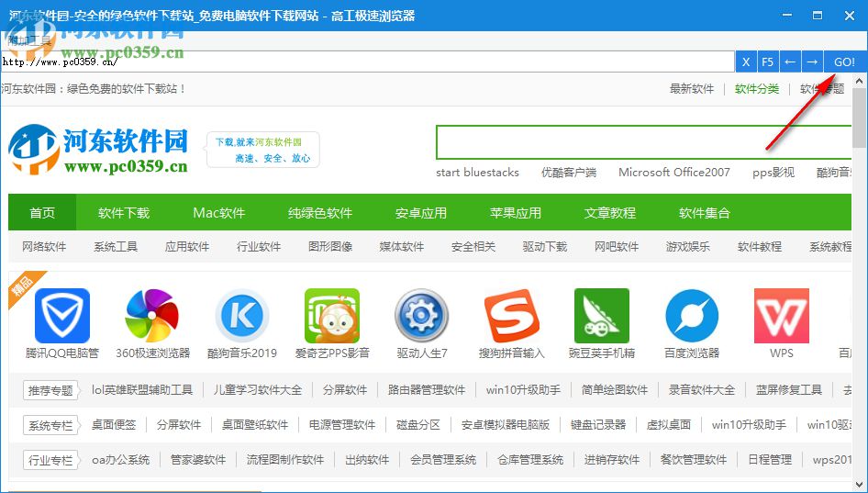The width and height of the screenshot is (868, 493).
Task: Open 会员管理系统 topic link
Action: pos(443,460)
